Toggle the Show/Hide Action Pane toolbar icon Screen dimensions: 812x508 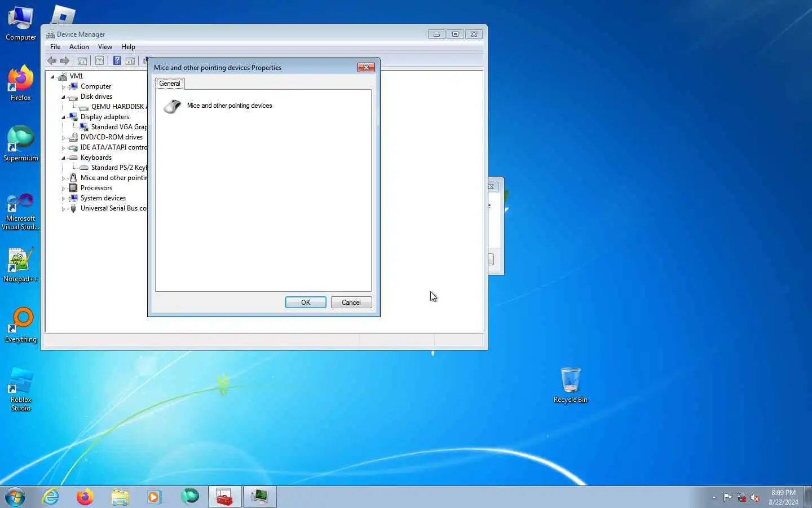coord(130,61)
